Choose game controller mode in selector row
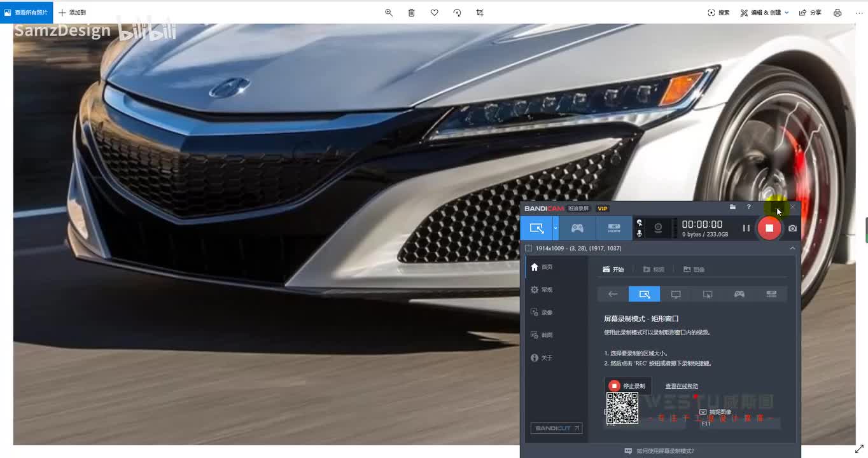 point(739,294)
